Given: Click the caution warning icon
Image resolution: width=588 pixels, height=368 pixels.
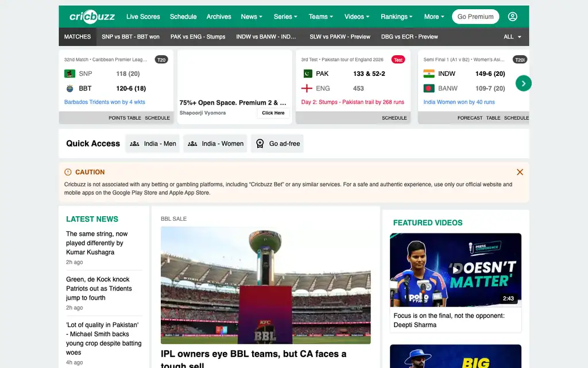Looking at the screenshot, I should pos(68,172).
